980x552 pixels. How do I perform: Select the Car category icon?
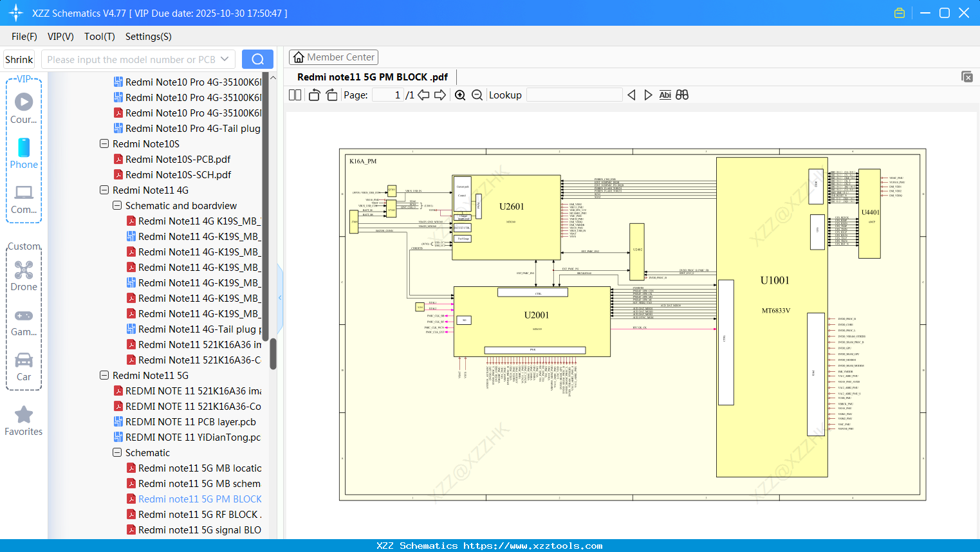(x=24, y=367)
